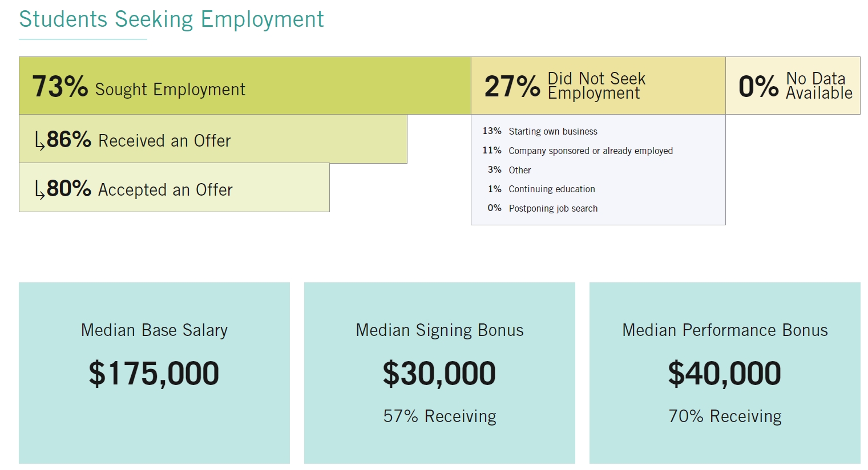Select Company sponsored or already employed row
This screenshot has height=470, width=868.
590,151
